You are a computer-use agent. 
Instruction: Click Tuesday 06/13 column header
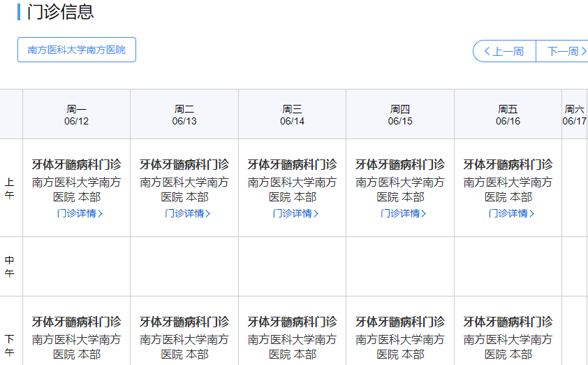(184, 115)
